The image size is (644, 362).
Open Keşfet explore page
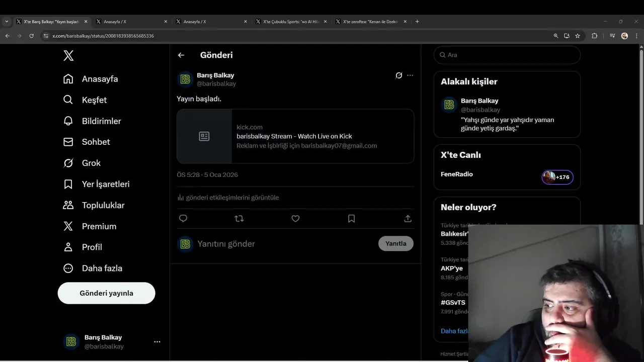(x=85, y=100)
